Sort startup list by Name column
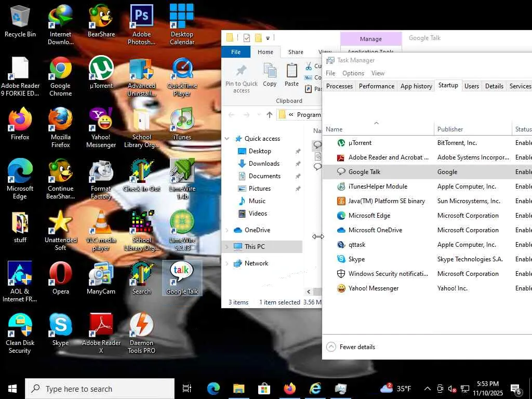 click(378, 129)
